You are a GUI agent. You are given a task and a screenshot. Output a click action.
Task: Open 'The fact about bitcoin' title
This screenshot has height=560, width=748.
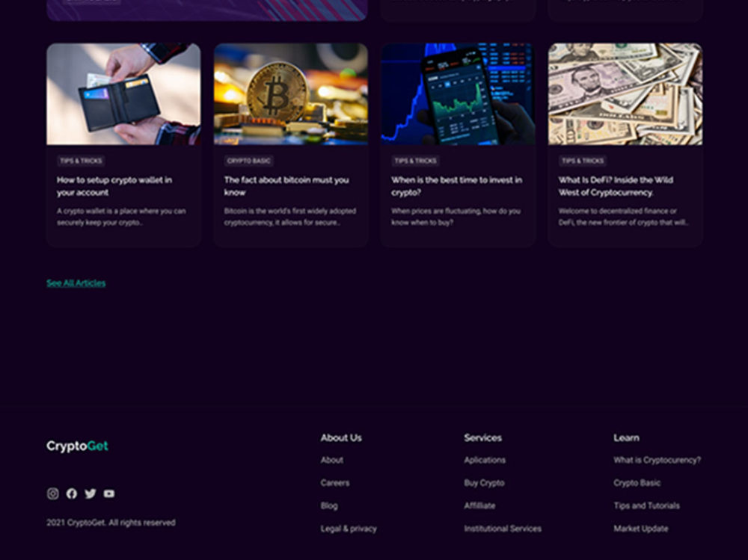pos(286,186)
